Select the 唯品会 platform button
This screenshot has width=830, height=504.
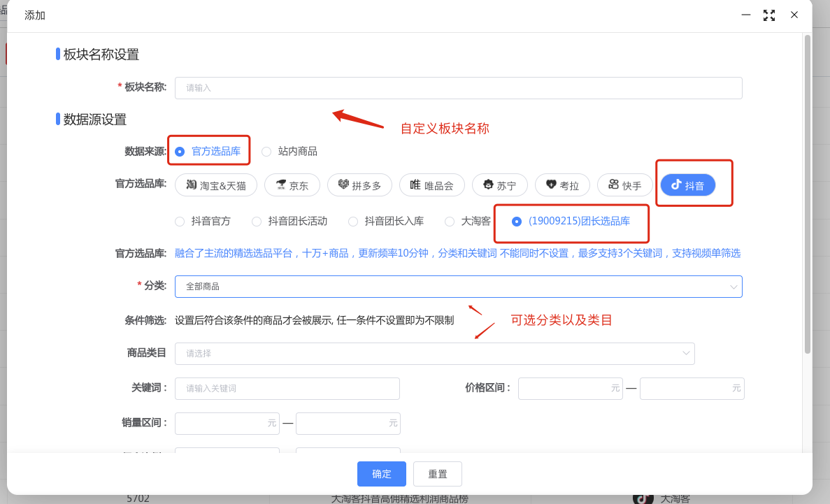coord(432,185)
